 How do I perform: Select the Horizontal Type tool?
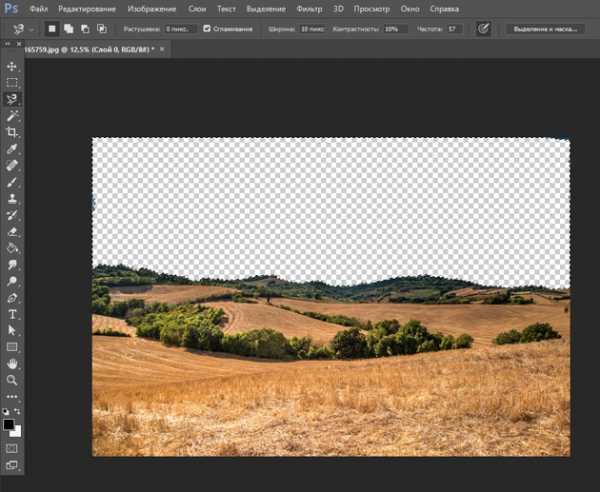click(12, 314)
